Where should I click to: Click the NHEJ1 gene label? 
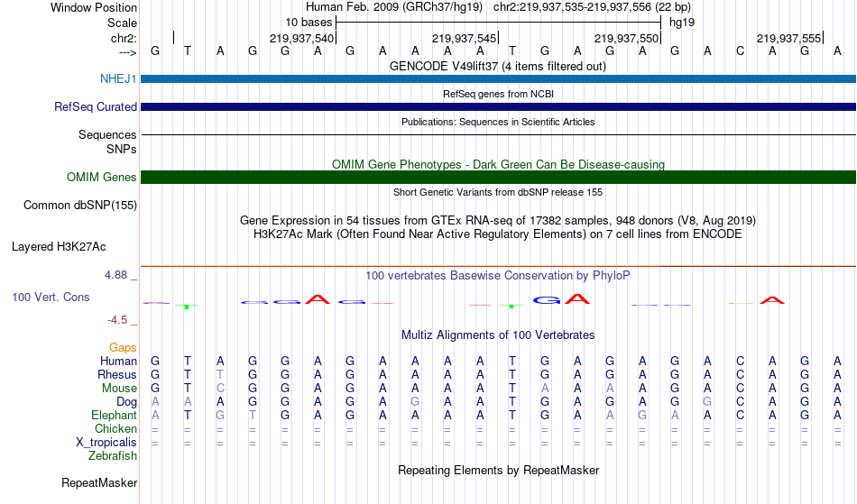pyautogui.click(x=118, y=79)
